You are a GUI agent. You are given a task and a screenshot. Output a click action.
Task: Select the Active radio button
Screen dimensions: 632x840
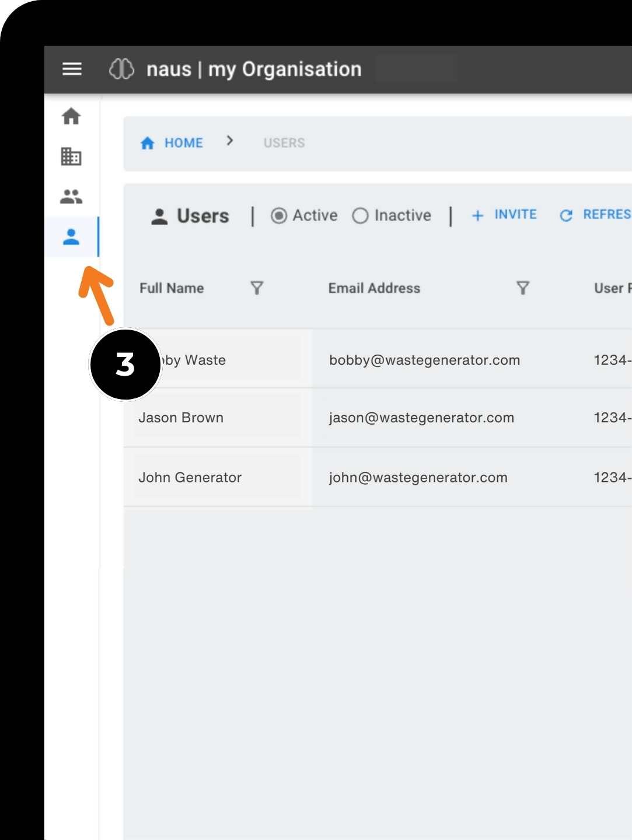point(279,216)
